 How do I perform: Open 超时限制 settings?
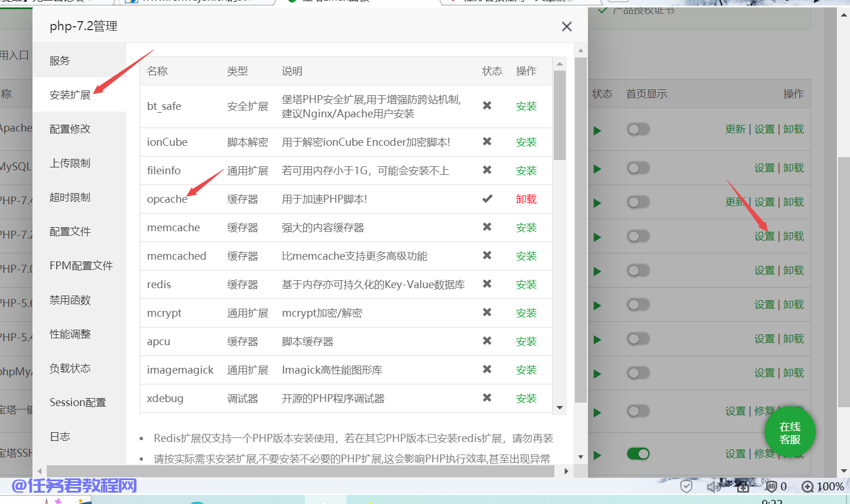[x=79, y=197]
